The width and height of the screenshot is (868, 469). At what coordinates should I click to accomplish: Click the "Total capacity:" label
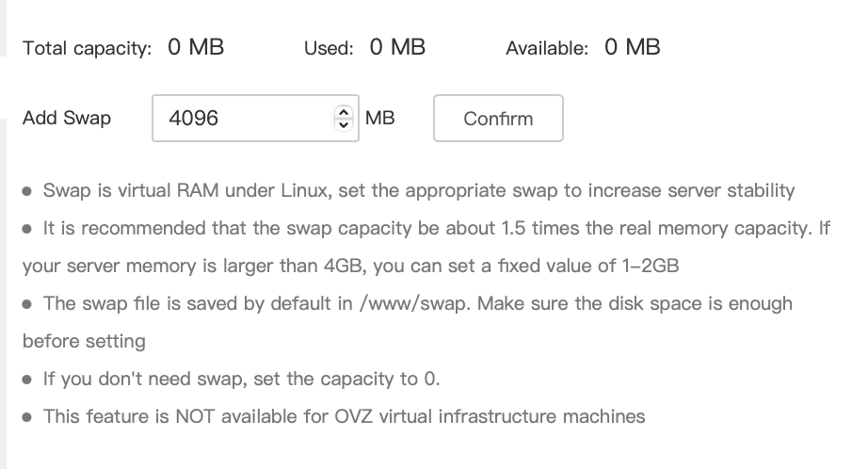(87, 48)
